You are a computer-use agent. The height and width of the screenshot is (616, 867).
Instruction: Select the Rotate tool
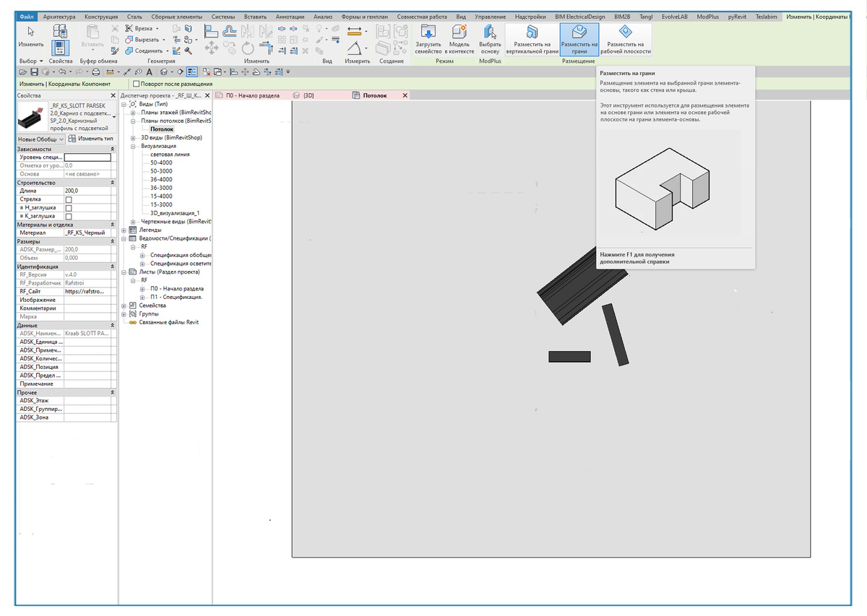[x=248, y=48]
